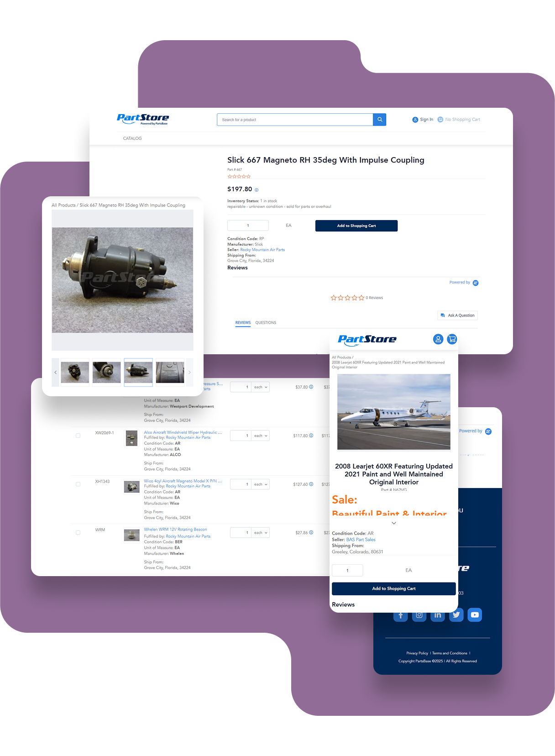Image resolution: width=555 pixels, height=756 pixels.
Task: Open the Instagram icon in the footer
Action: (x=419, y=615)
